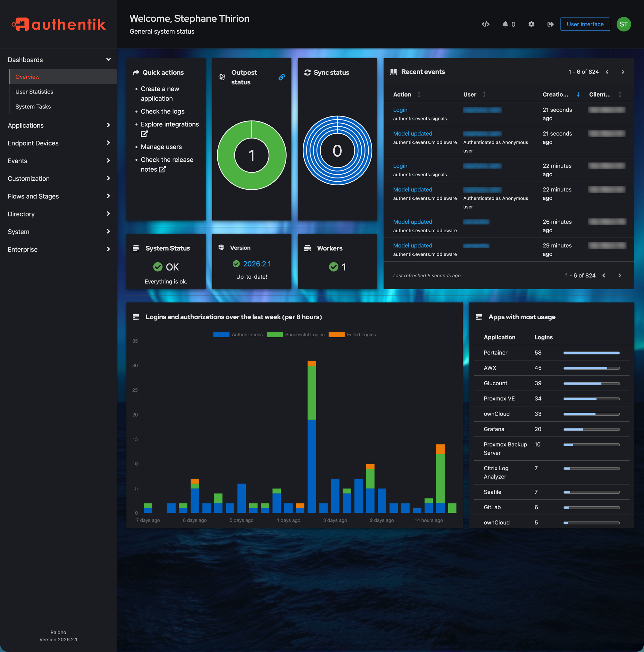Open settings gear icon in header

(531, 24)
